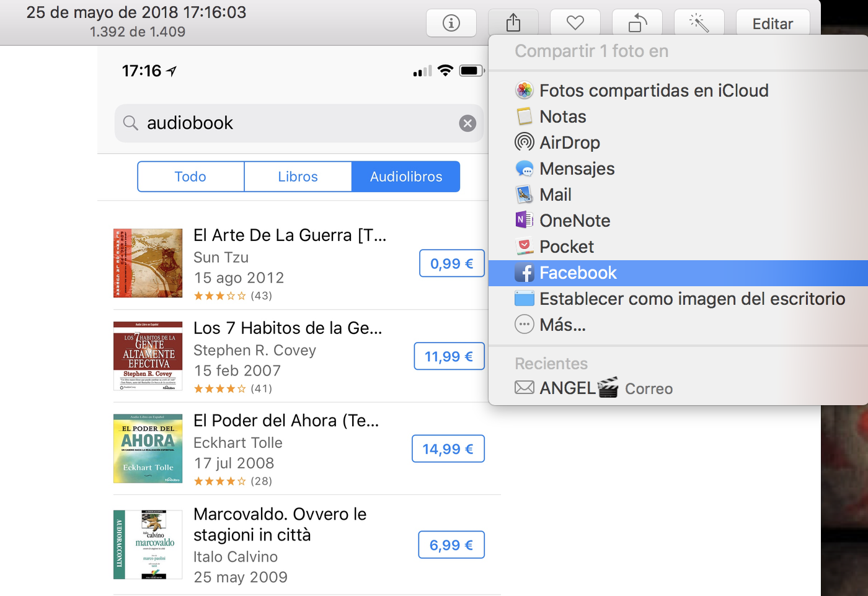Open Los 7 Habitos book cover
This screenshot has height=596, width=868.
point(148,356)
